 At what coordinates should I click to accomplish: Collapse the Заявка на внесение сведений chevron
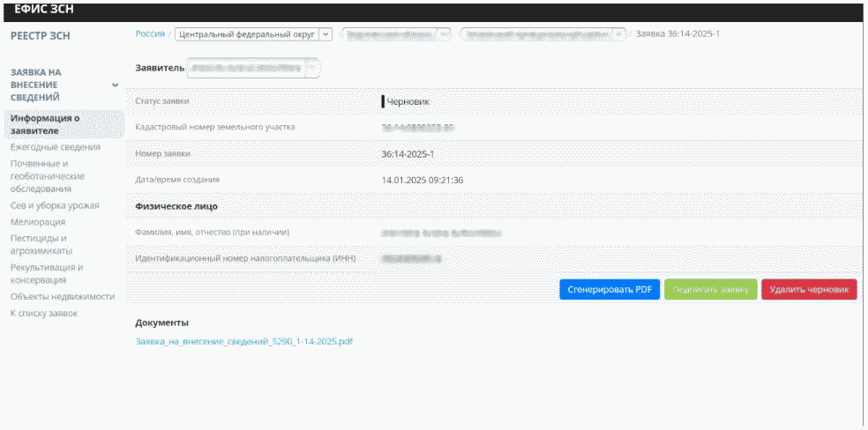[115, 85]
